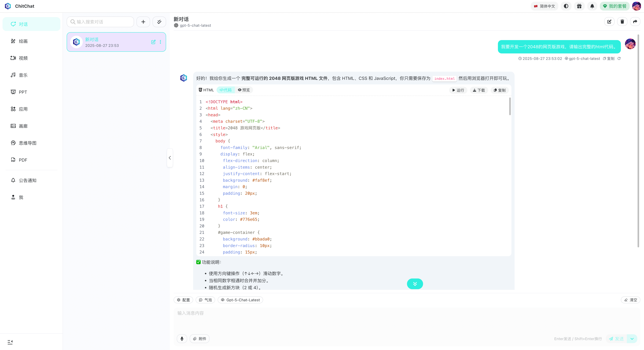Open the 简体中文 language selector
This screenshot has width=644, height=350.
click(544, 6)
